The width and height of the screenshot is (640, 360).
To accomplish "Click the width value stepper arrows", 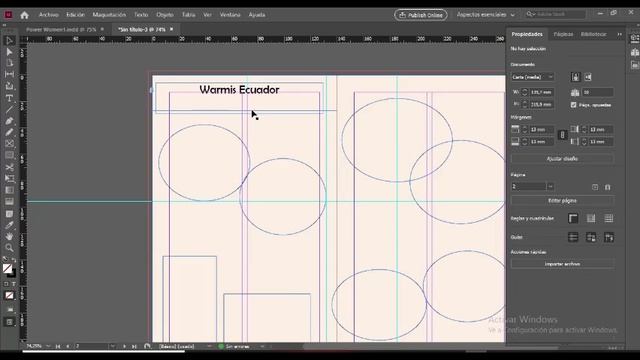I will click(x=525, y=92).
